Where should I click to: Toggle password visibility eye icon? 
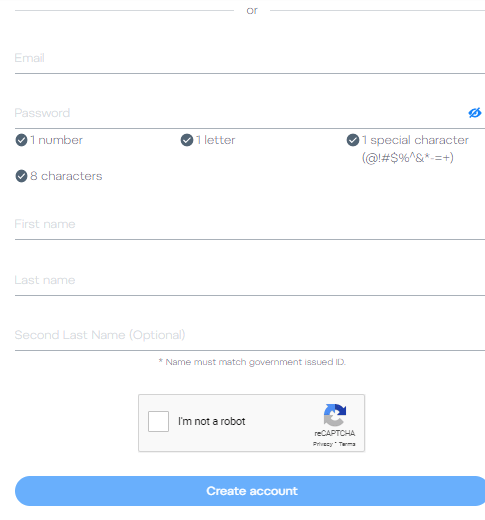pos(475,113)
